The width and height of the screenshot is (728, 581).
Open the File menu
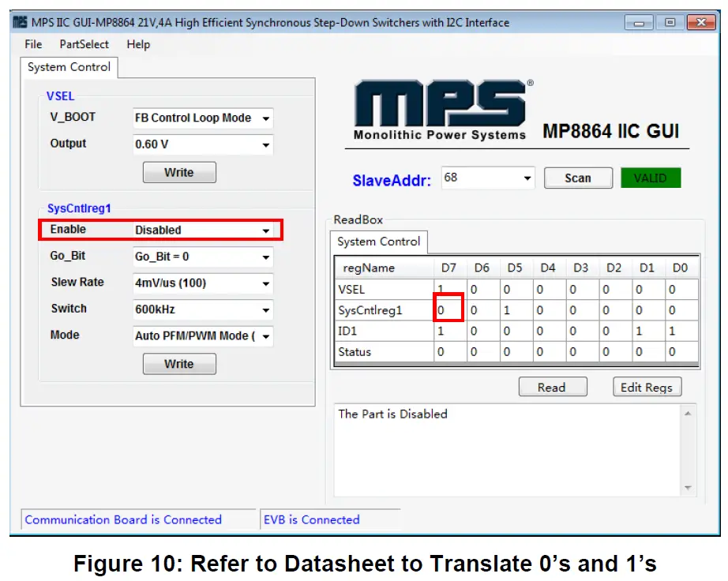pyautogui.click(x=33, y=44)
